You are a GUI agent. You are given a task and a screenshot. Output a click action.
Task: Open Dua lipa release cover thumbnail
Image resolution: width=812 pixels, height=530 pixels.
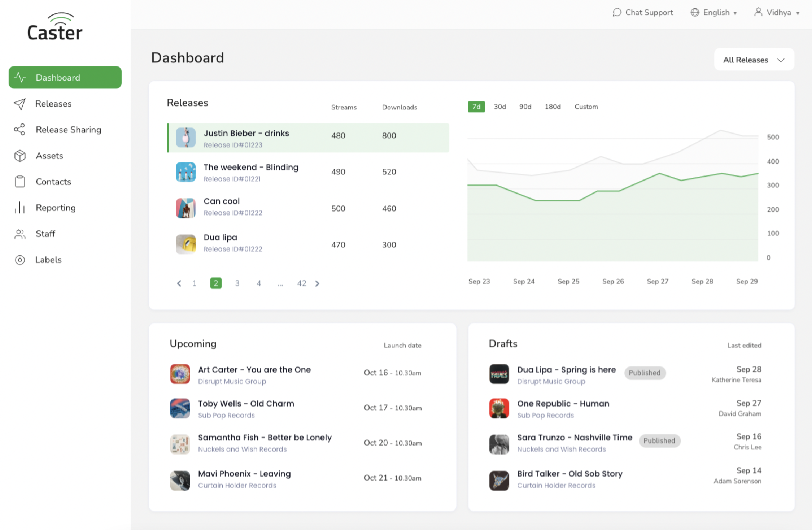(x=185, y=244)
